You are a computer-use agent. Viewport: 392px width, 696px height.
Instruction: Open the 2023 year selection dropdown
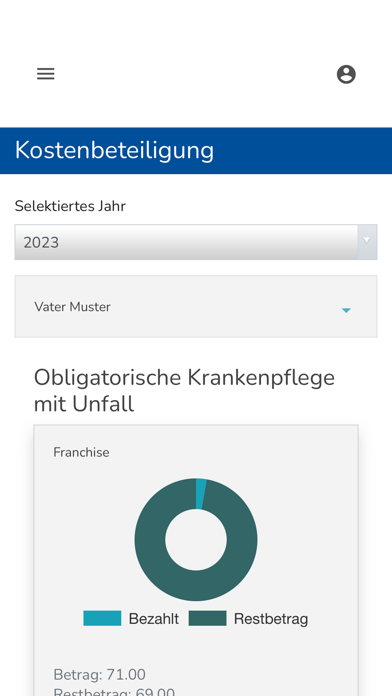click(196, 242)
